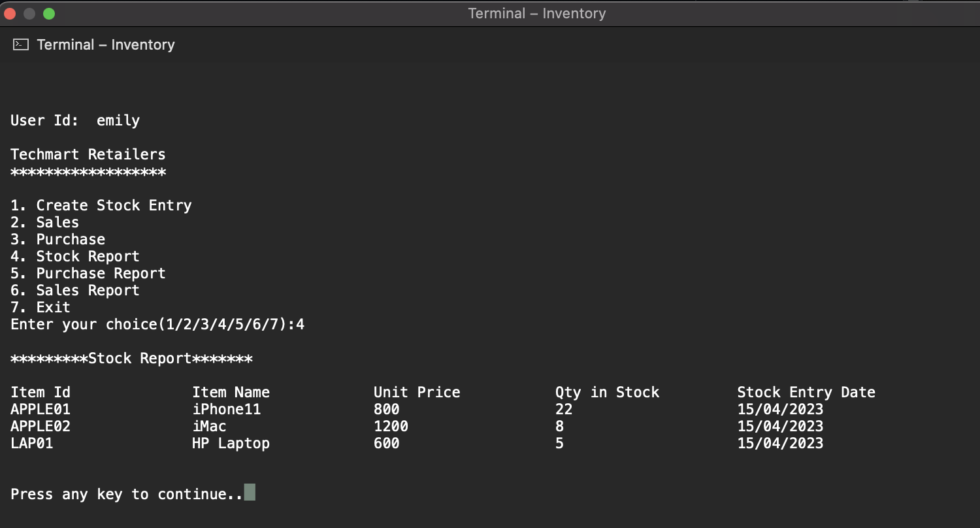Click the red close window button
This screenshot has height=528, width=980.
[x=11, y=13]
